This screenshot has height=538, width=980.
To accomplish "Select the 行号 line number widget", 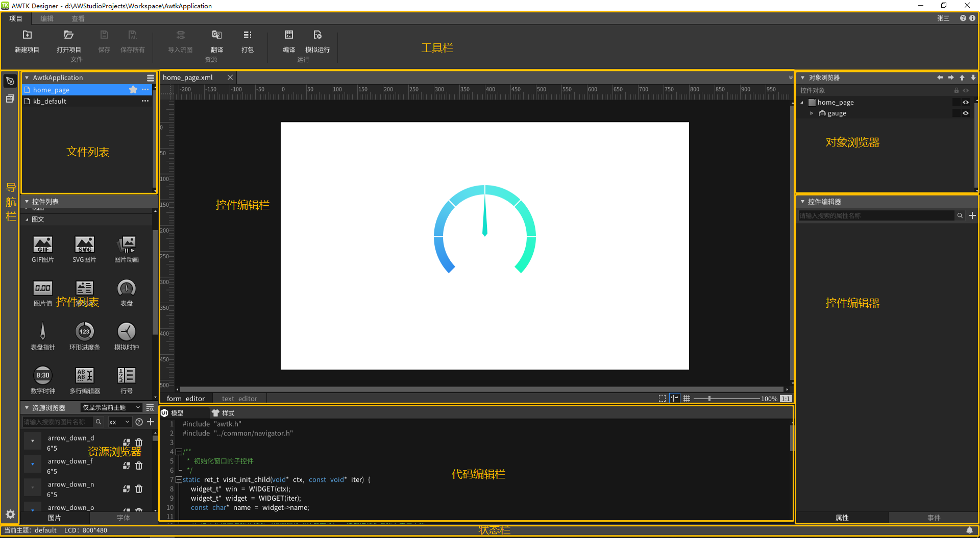I will point(127,381).
